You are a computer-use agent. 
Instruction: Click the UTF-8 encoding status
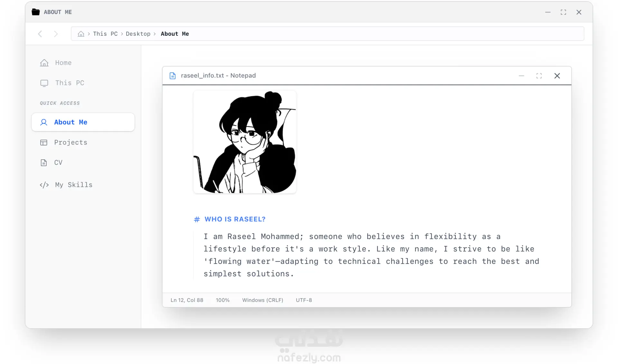pos(304,300)
